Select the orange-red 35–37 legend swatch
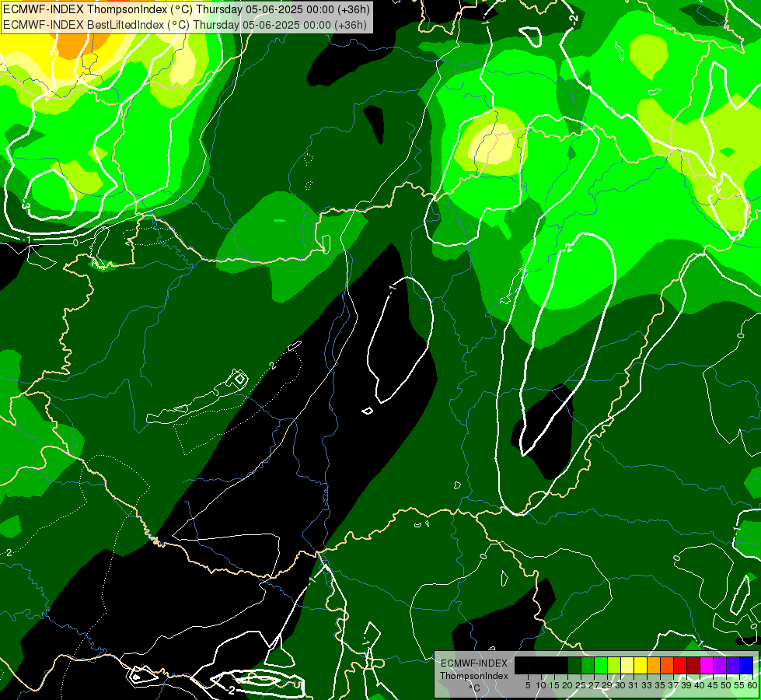This screenshot has height=700, width=761. [667, 665]
